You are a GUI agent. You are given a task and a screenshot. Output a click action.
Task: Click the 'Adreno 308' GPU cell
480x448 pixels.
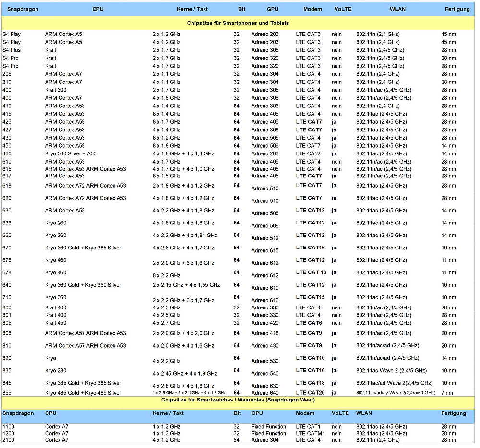265,130
